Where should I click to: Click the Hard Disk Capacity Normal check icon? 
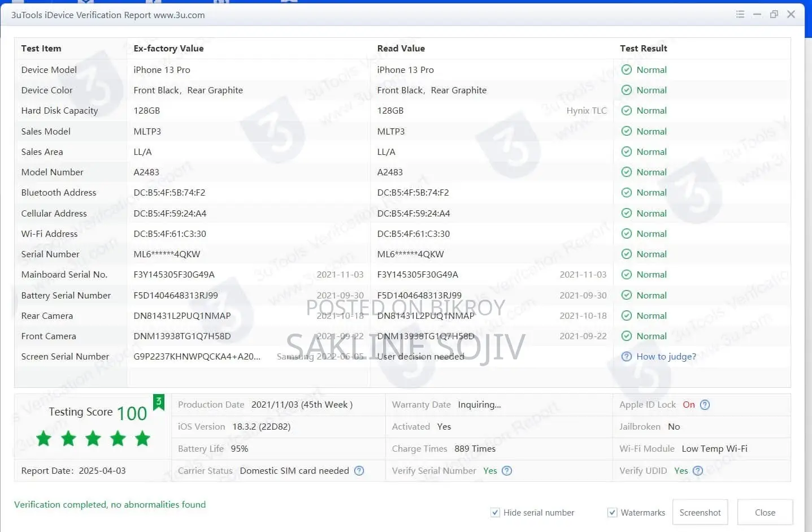pos(626,111)
